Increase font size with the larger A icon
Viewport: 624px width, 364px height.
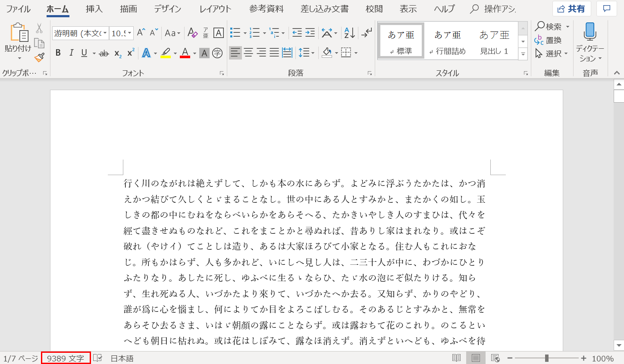[141, 33]
